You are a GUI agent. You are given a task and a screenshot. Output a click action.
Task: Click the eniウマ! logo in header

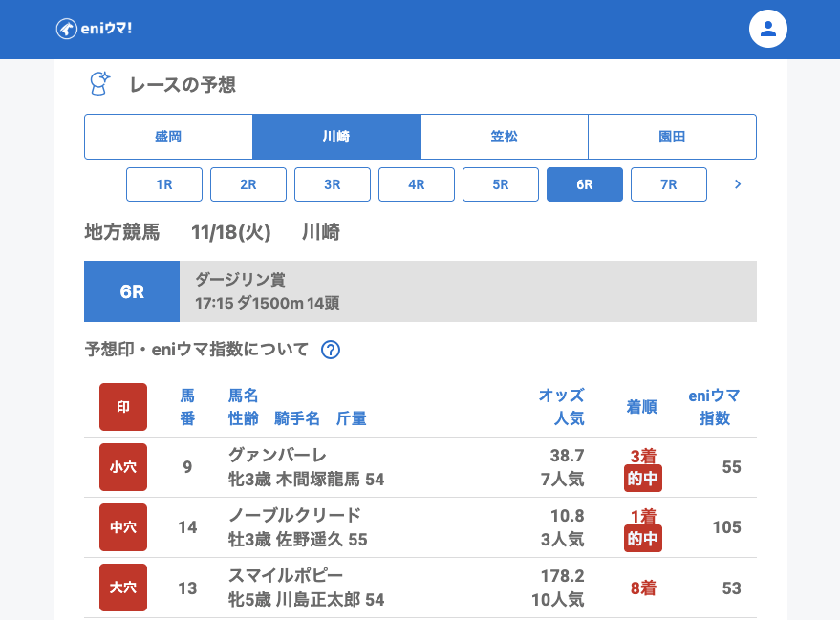pos(94,29)
